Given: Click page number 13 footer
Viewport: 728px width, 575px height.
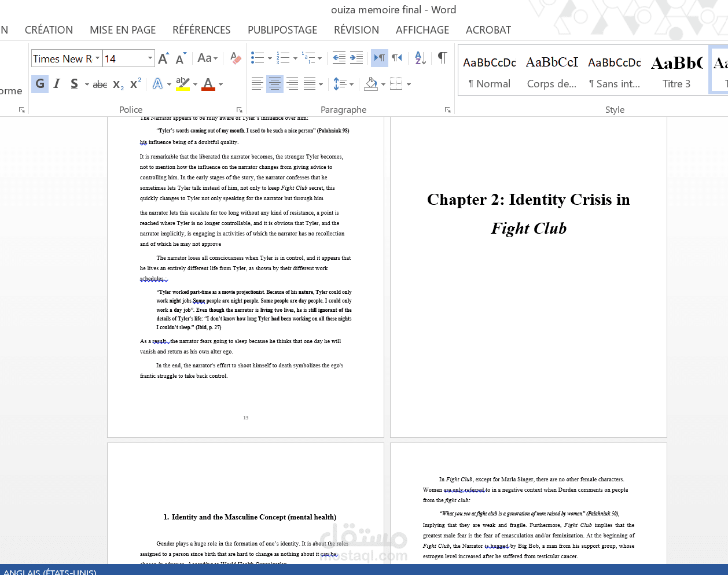Looking at the screenshot, I should coord(246,418).
